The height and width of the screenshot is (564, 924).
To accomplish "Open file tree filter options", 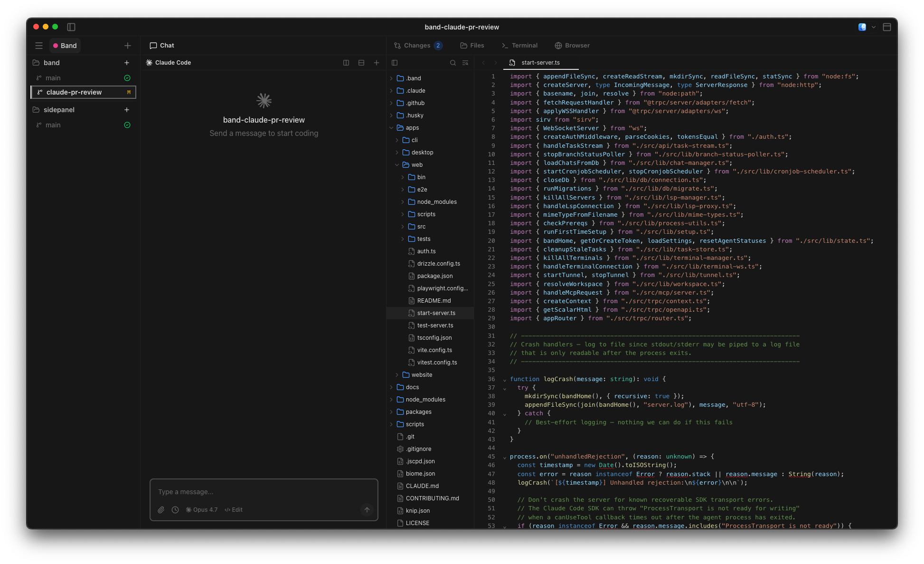I will pos(465,63).
